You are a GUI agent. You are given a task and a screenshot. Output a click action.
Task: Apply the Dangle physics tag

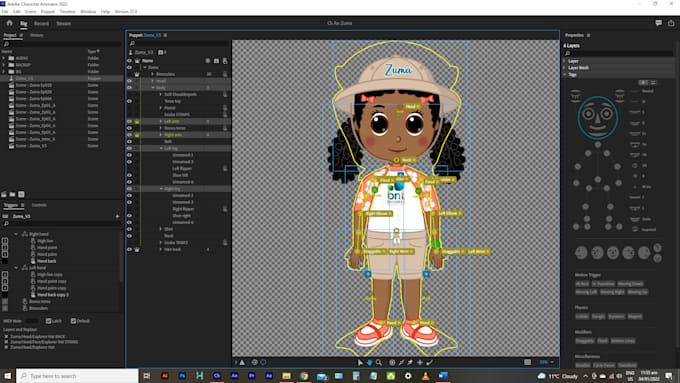point(598,317)
